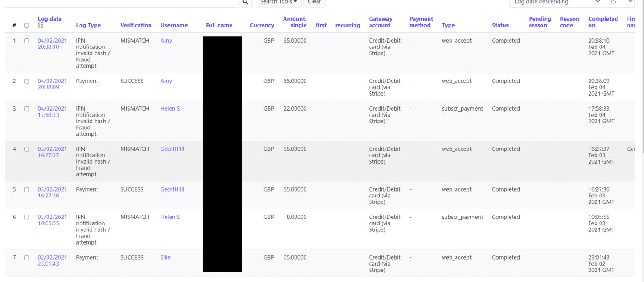Click the sort direction icon under Log date
Viewport: 644px width, 282px height.
click(x=41, y=26)
